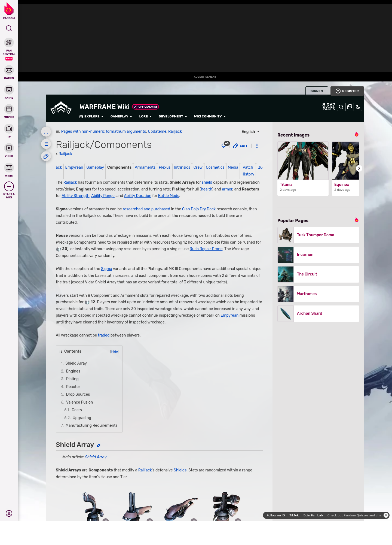The image size is (392, 545).
Task: Click the Start a Wiki plus icon
Action: 9,187
